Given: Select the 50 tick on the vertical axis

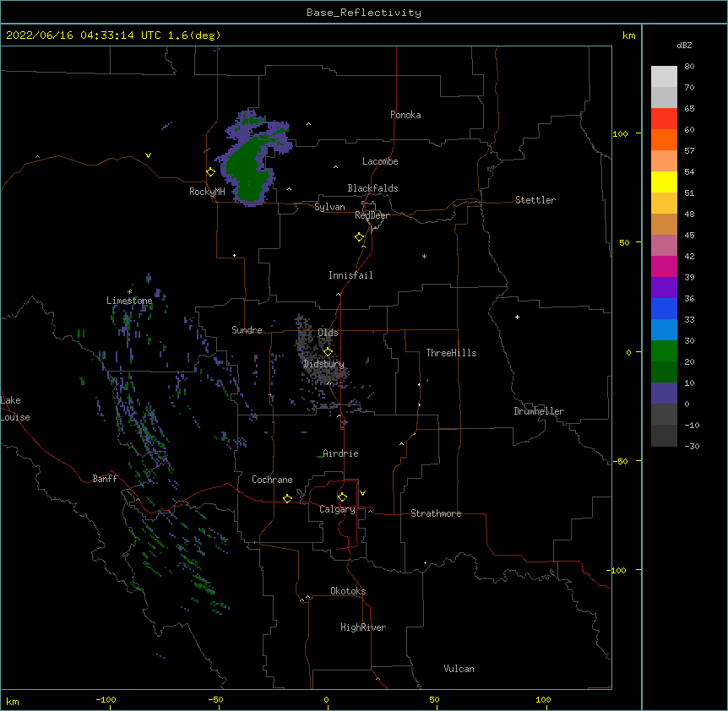Looking at the screenshot, I should point(624,242).
